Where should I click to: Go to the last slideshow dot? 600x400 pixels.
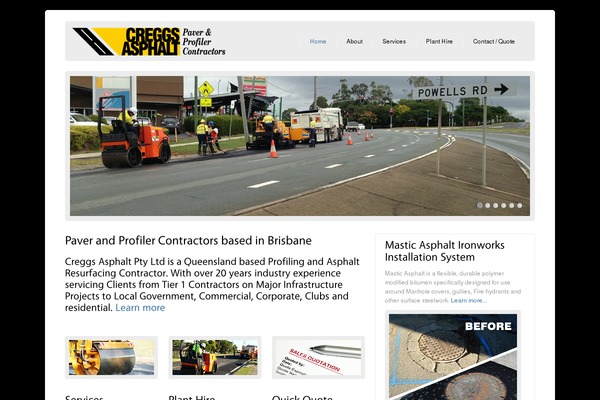pos(520,205)
